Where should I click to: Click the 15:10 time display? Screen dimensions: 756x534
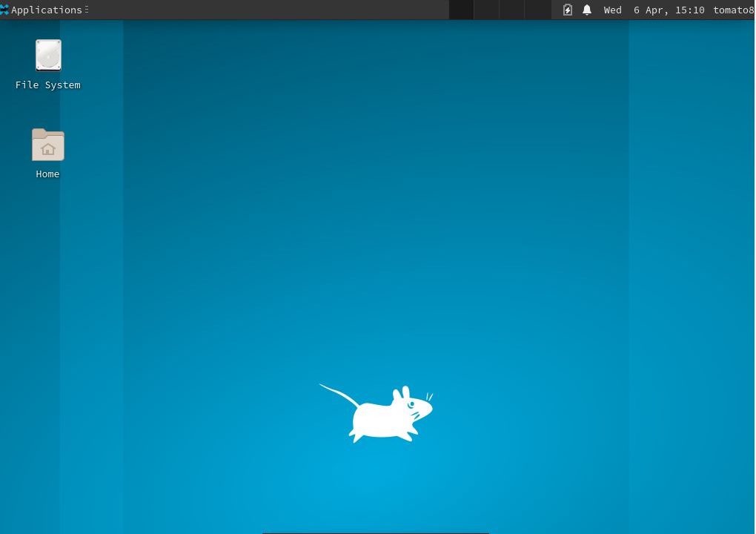[x=689, y=10]
